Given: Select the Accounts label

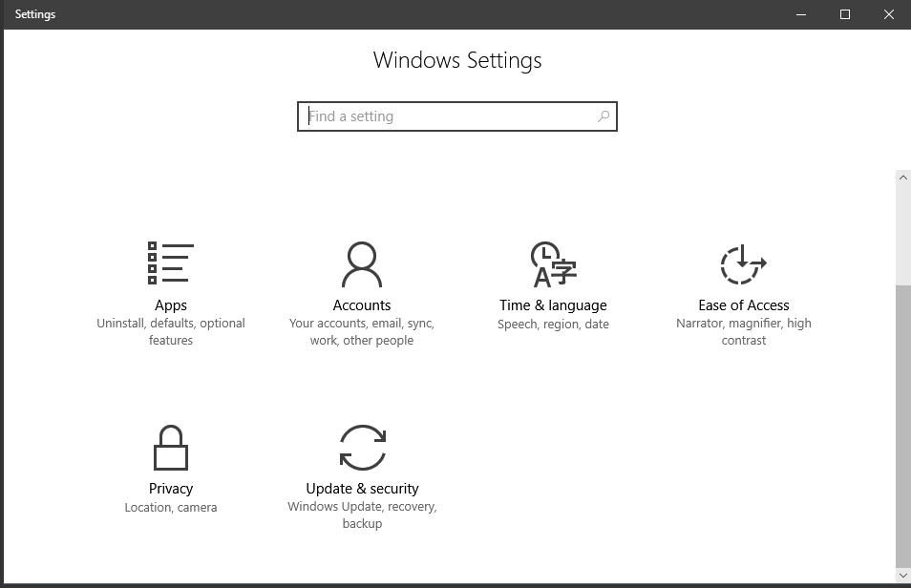Looking at the screenshot, I should coord(361,305).
